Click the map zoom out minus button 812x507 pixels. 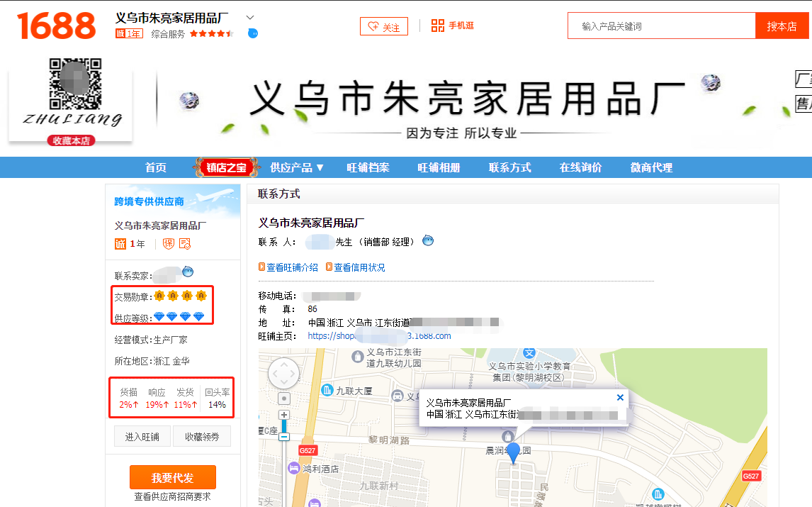tap(284, 437)
